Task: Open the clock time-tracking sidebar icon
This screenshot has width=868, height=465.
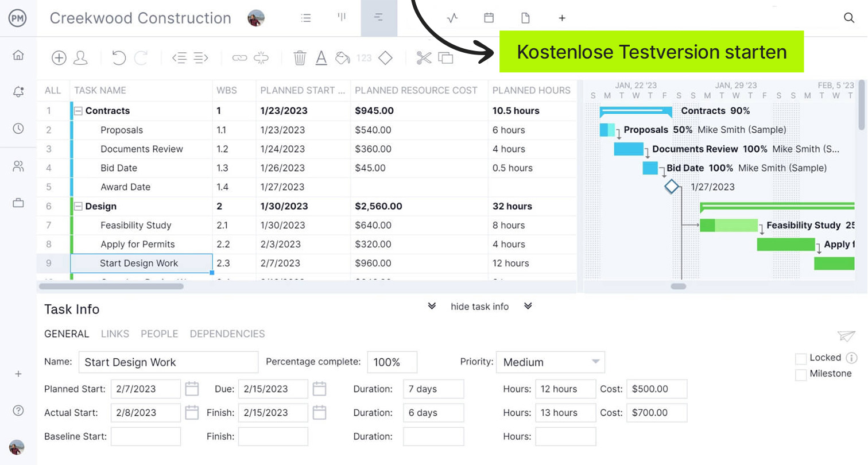Action: coord(18,129)
